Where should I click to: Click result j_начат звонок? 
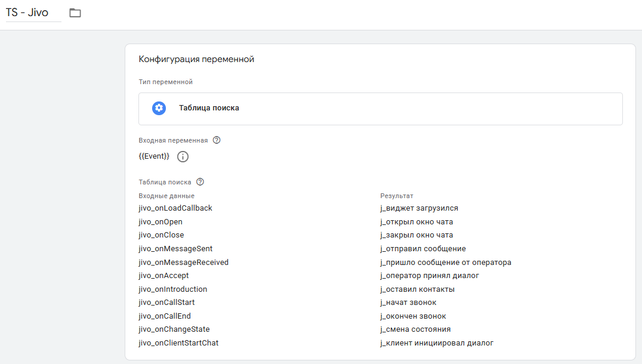click(408, 302)
